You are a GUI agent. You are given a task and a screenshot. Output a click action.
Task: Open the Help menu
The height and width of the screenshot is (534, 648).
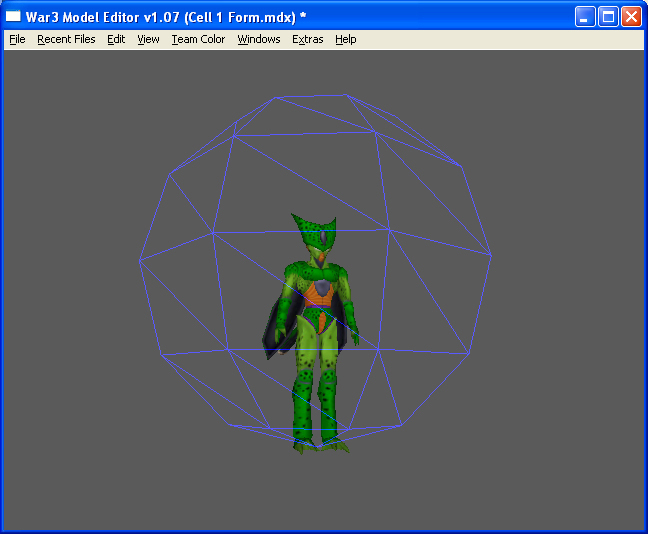point(345,39)
